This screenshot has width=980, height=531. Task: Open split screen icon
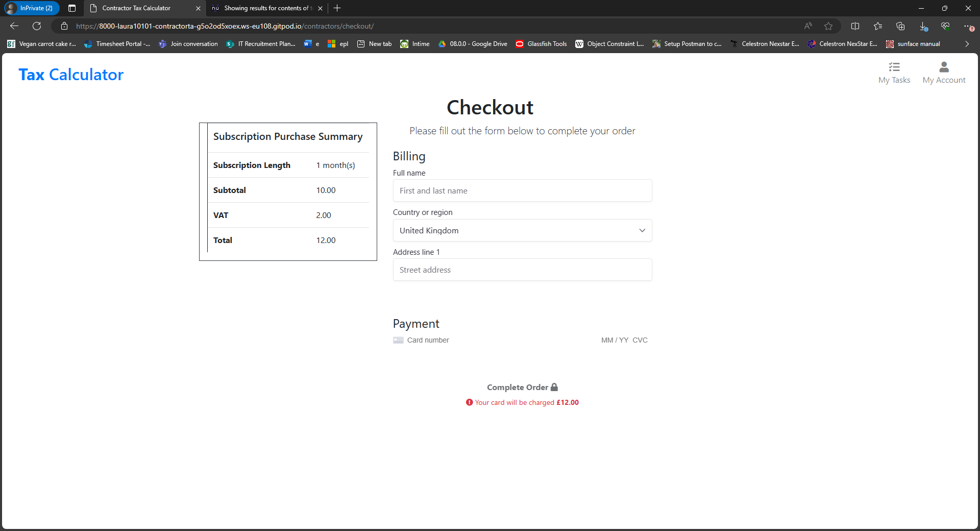click(x=855, y=26)
